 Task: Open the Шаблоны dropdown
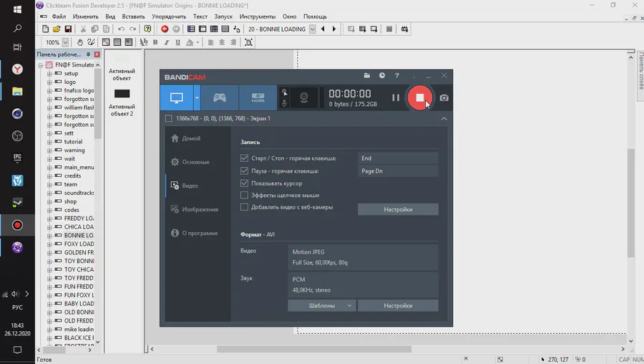point(321,305)
